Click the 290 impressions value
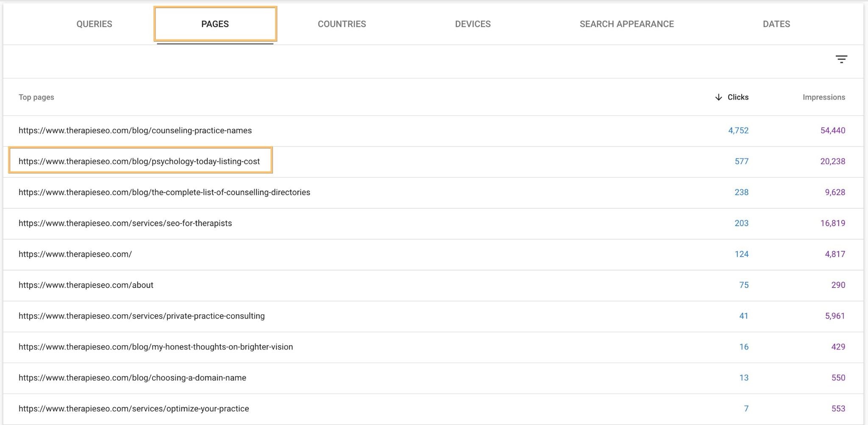Viewport: 868px width, 425px height. pos(838,285)
